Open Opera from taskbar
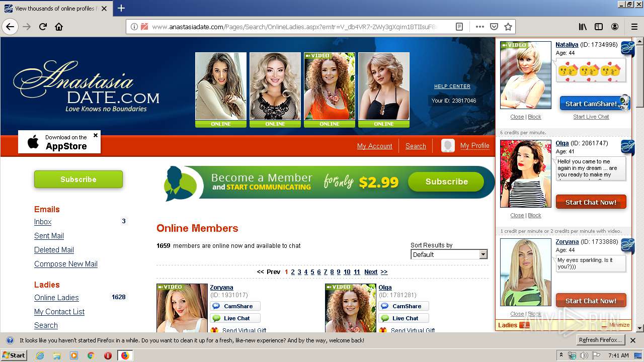Image resolution: width=644 pixels, height=362 pixels. coord(108,355)
